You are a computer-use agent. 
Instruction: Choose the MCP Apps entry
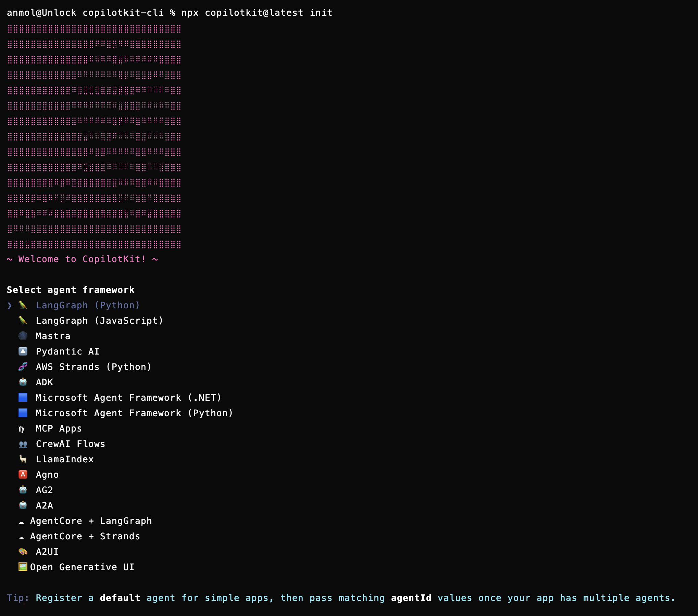click(x=59, y=428)
